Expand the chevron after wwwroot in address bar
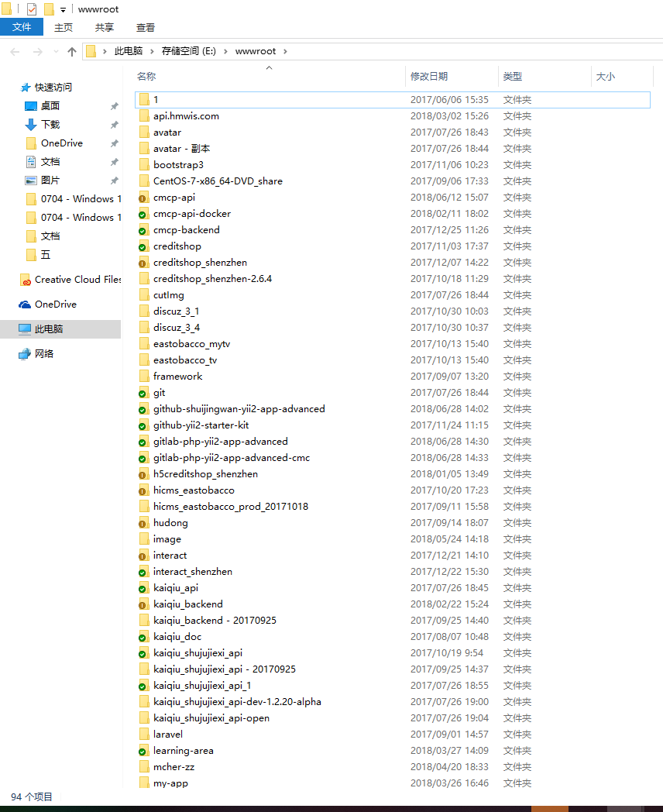The width and height of the screenshot is (663, 812). coord(285,51)
